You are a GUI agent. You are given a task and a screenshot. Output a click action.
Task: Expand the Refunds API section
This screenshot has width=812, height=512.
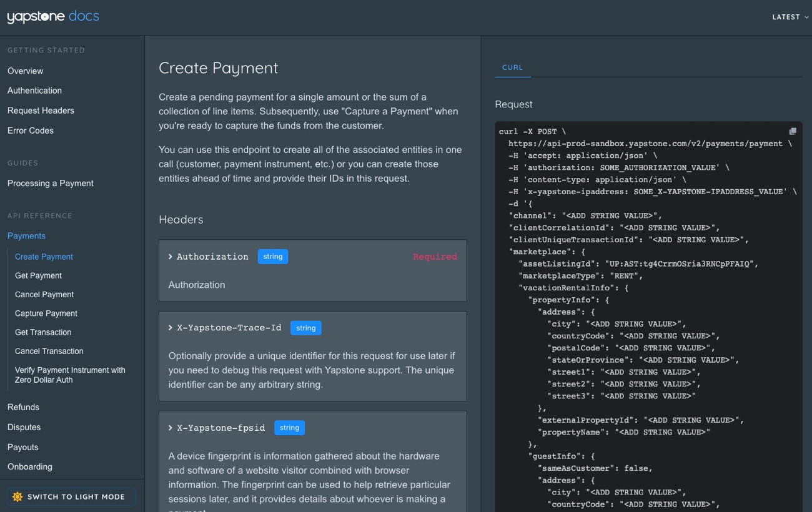(23, 407)
